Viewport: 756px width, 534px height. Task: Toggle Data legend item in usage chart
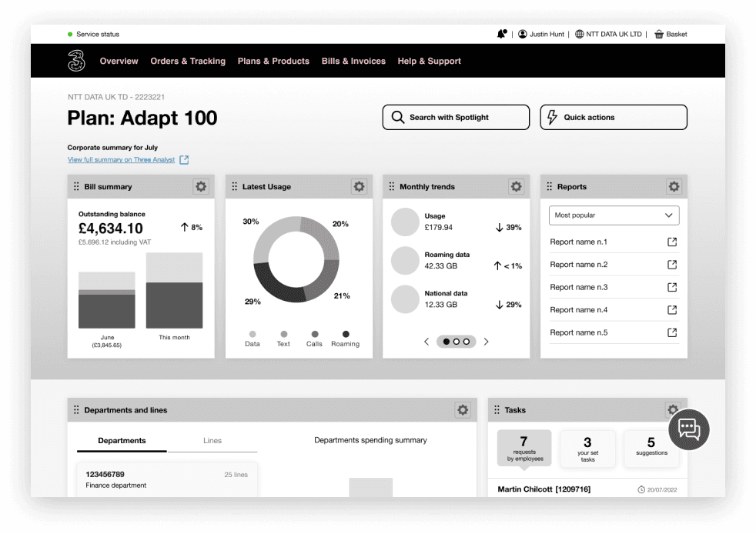tap(253, 339)
